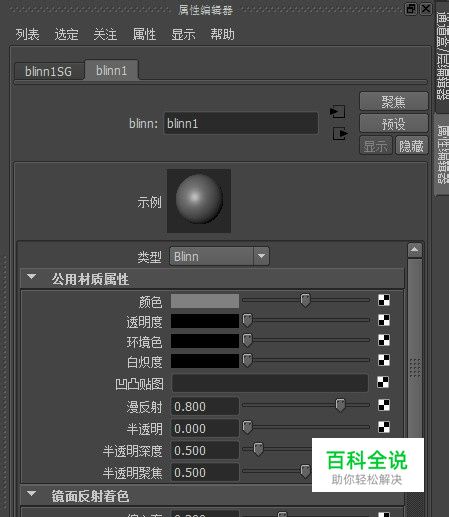449x517 pixels.
Task: Click the 白炽度 slider handle
Action: (247, 360)
